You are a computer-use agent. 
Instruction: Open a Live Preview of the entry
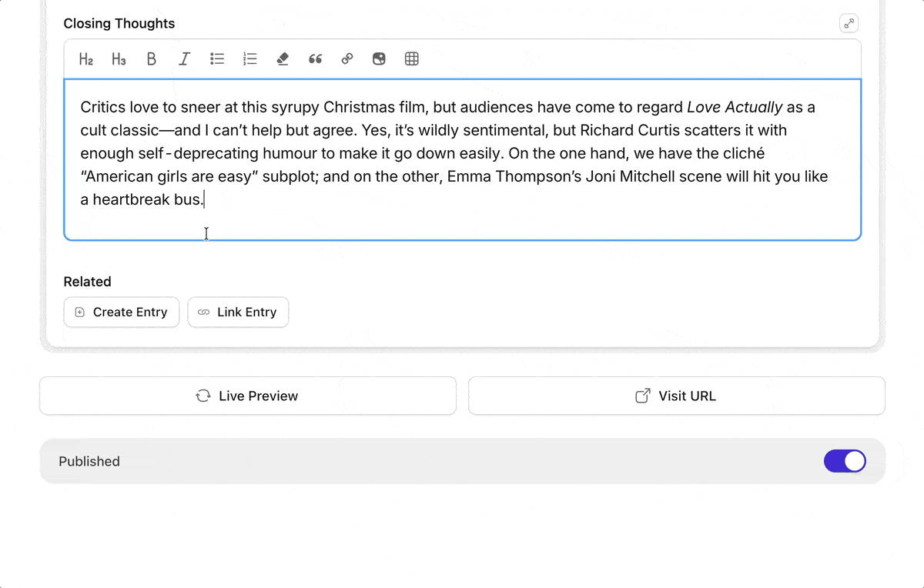point(247,396)
